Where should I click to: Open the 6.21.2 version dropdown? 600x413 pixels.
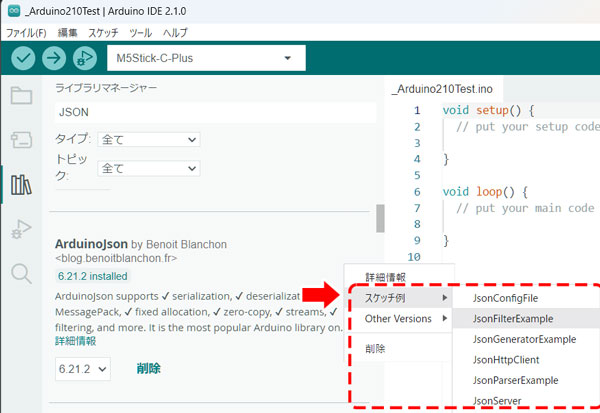point(83,369)
